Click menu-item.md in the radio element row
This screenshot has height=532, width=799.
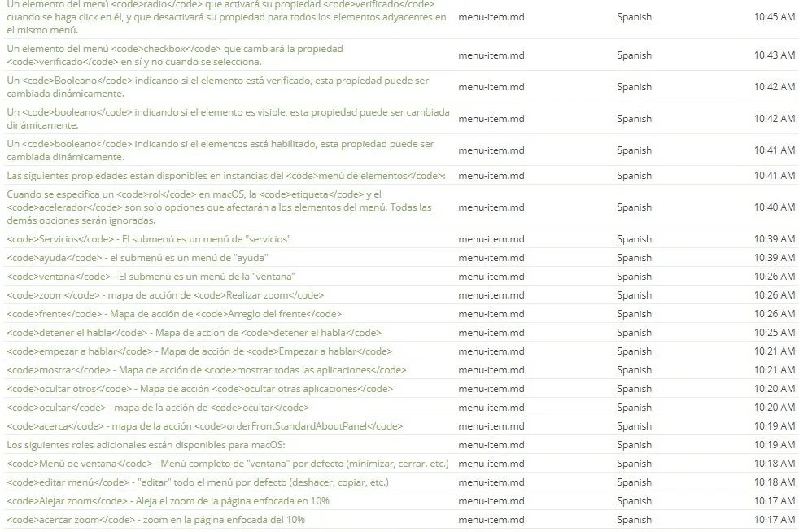click(x=491, y=17)
